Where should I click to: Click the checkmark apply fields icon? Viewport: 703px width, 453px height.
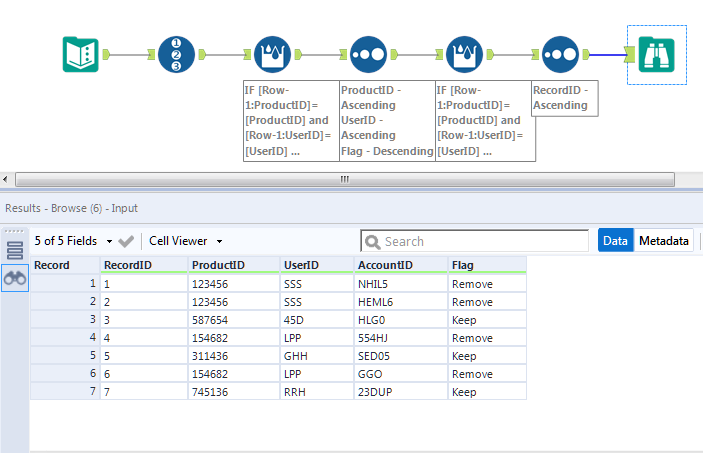click(x=126, y=241)
